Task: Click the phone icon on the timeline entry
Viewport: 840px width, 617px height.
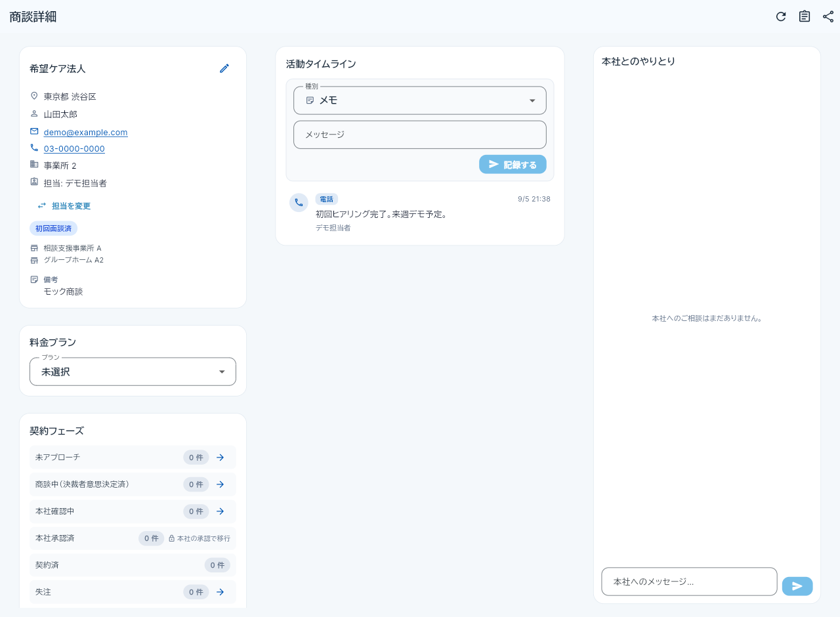Action: [299, 203]
